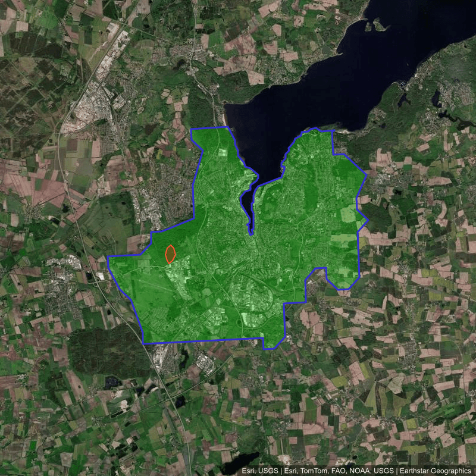Select the small orange-outlined polygon
The width and height of the screenshot is (476, 476).
point(170,254)
